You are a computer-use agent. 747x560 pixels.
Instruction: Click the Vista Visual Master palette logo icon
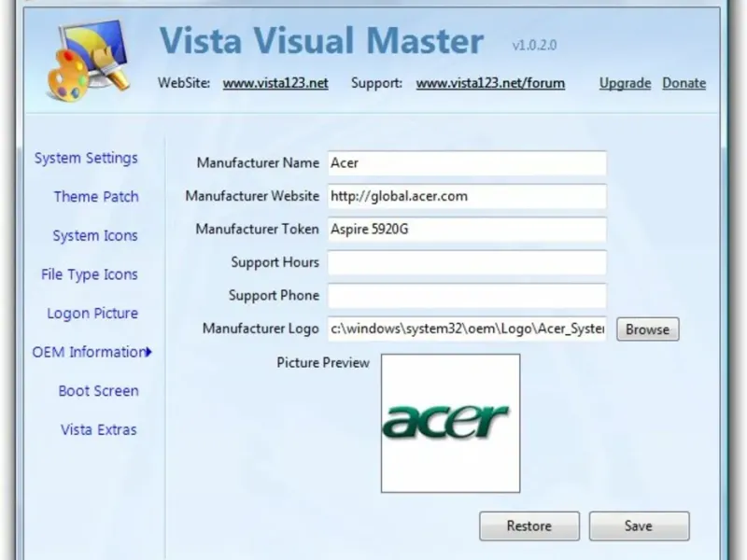coord(89,60)
